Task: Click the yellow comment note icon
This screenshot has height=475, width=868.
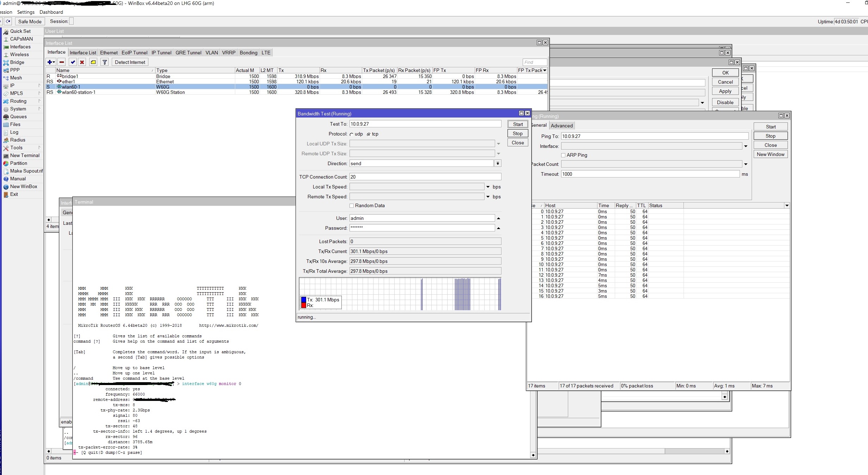Action: point(93,62)
